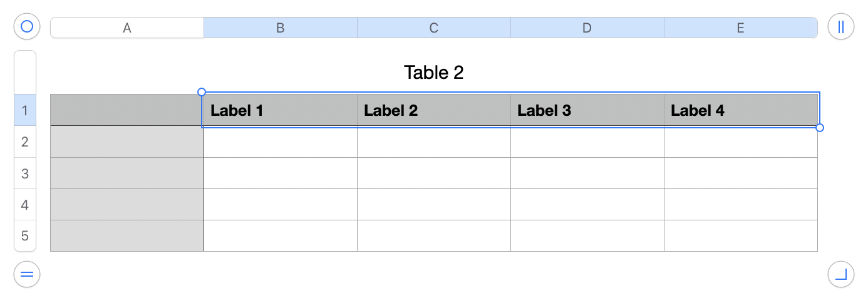Select row 2 header

[x=25, y=142]
